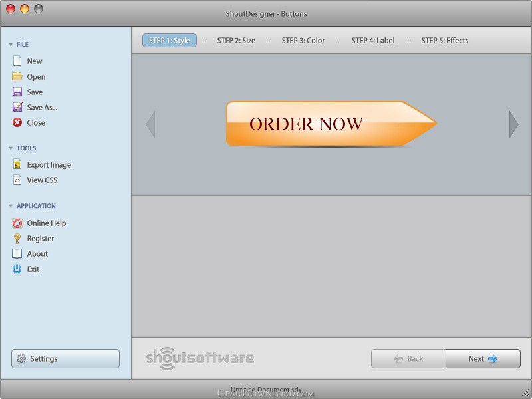This screenshot has width=532, height=399.
Task: Collapse the FILE section
Action: (x=11, y=45)
